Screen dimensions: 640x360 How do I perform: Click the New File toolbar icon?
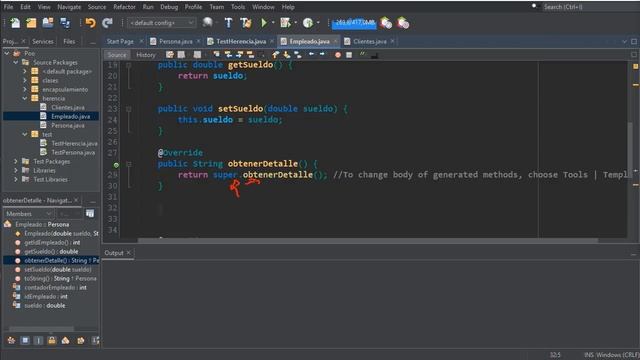[x=15, y=23]
